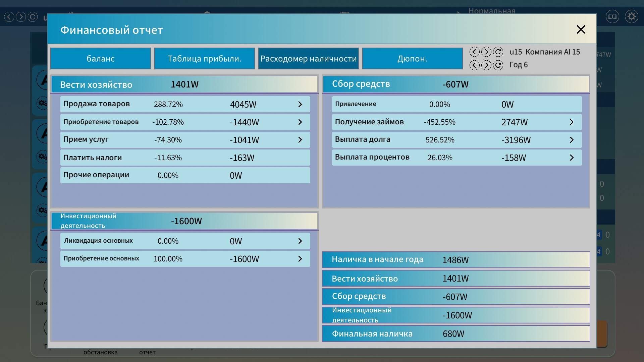The height and width of the screenshot is (362, 644).
Task: Open settings gear in top right corner
Action: click(x=631, y=16)
